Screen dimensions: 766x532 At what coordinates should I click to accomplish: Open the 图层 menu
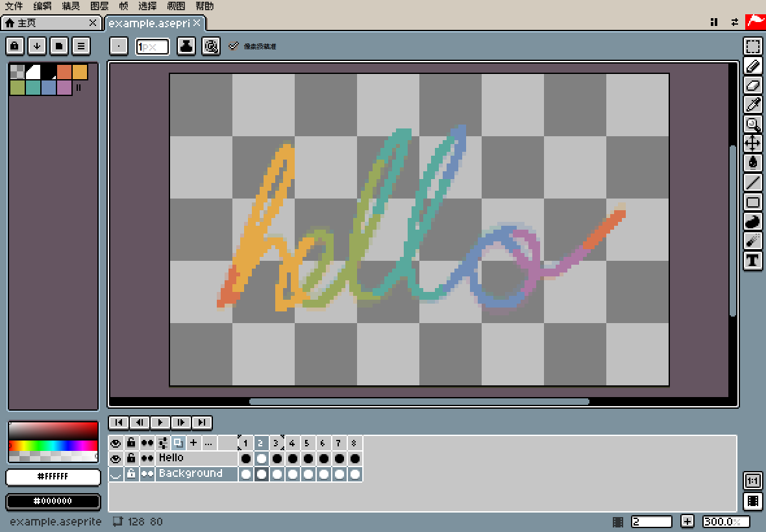(x=99, y=6)
